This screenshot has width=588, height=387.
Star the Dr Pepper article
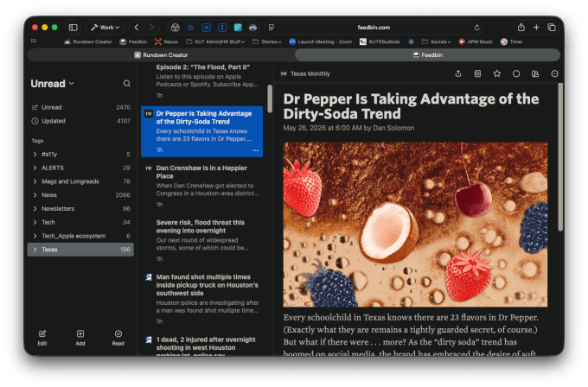pos(497,73)
